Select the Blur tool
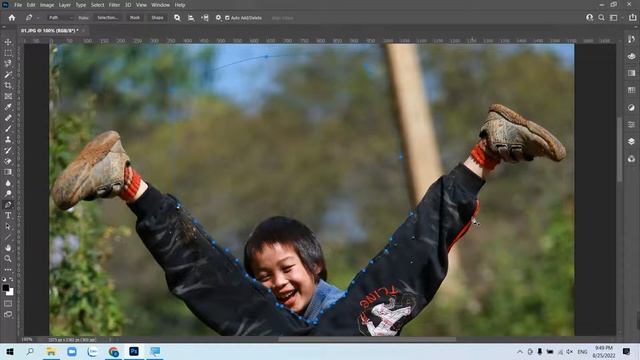 click(x=8, y=183)
